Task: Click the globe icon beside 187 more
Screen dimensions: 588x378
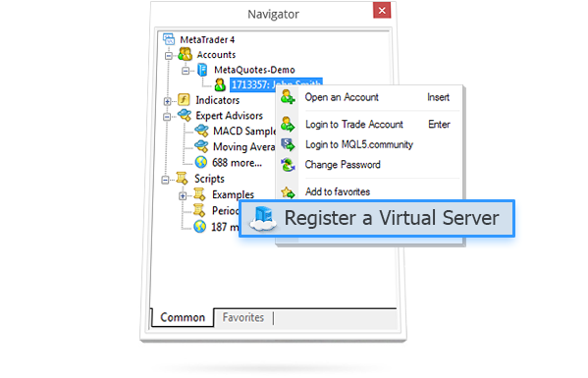Action: 200,226
